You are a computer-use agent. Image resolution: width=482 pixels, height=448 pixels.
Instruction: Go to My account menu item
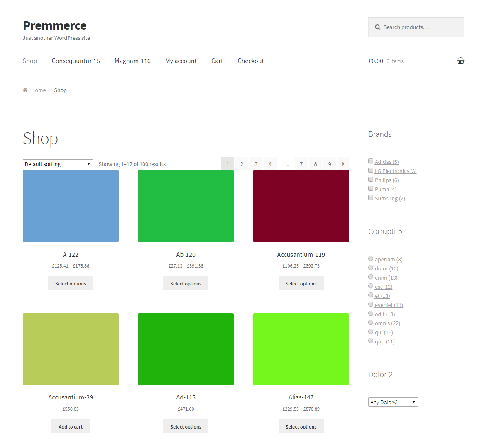click(x=181, y=61)
